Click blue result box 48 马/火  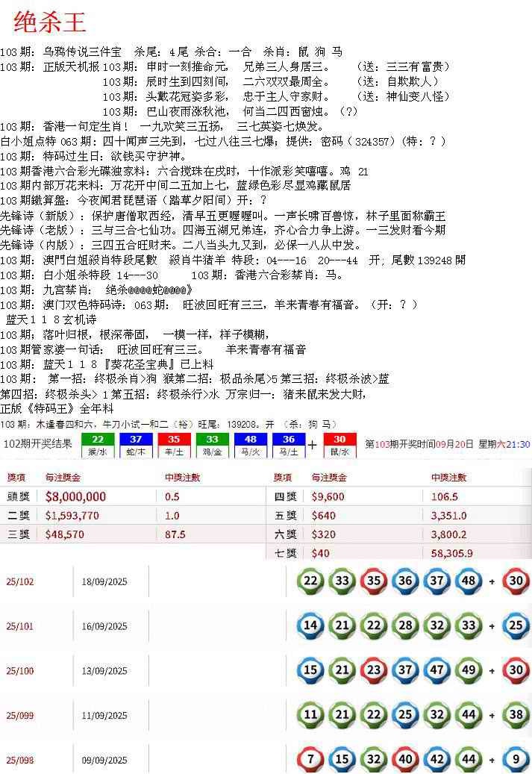[251, 445]
